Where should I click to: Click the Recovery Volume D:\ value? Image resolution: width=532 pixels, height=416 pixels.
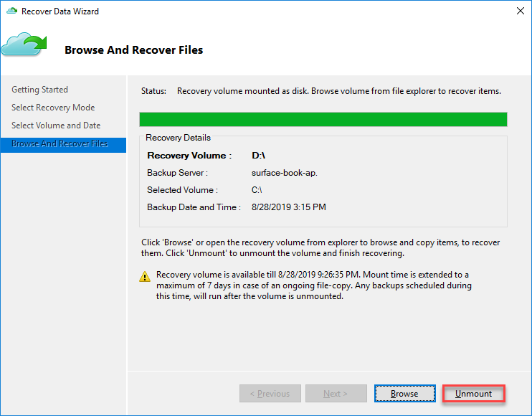point(259,155)
